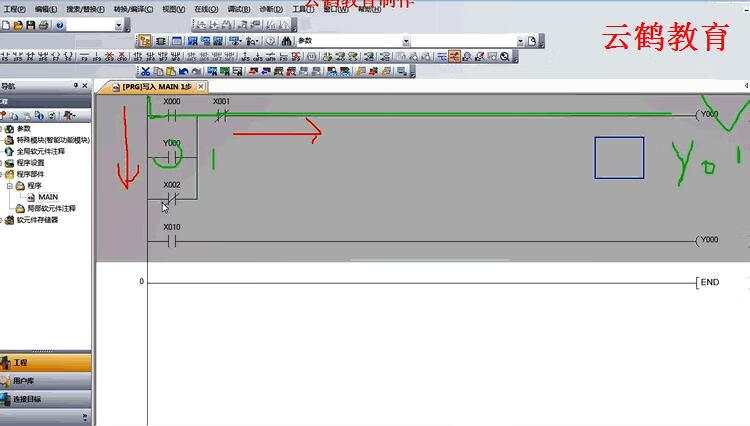This screenshot has height=426, width=750.
Task: Draw horizontal line with the F9 icon
Action: click(x=84, y=57)
